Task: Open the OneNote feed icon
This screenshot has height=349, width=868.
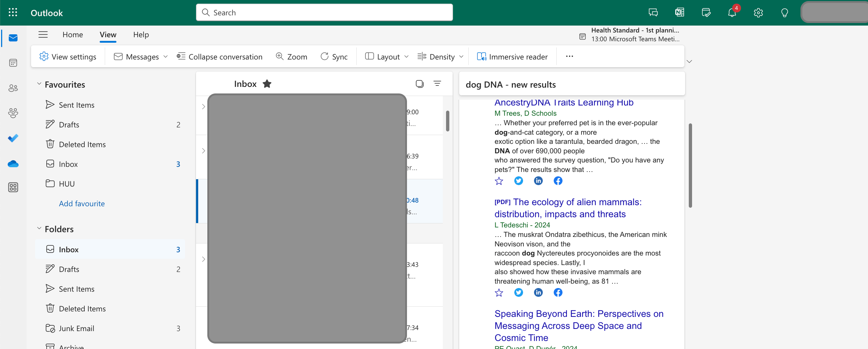Action: click(x=679, y=12)
